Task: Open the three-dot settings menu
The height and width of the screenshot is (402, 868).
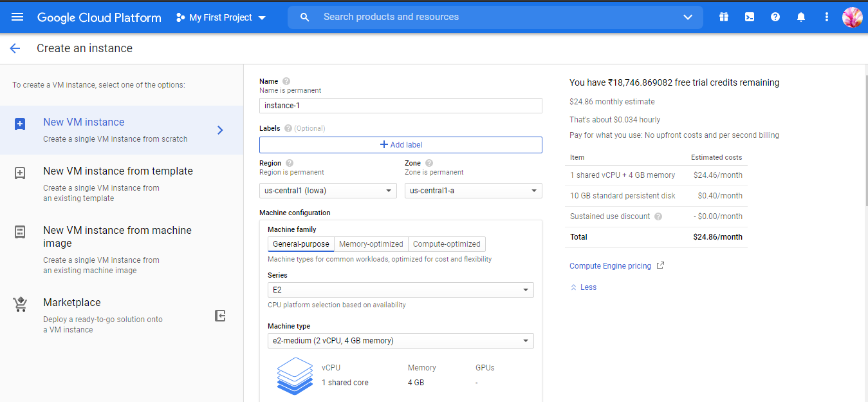Action: tap(827, 17)
